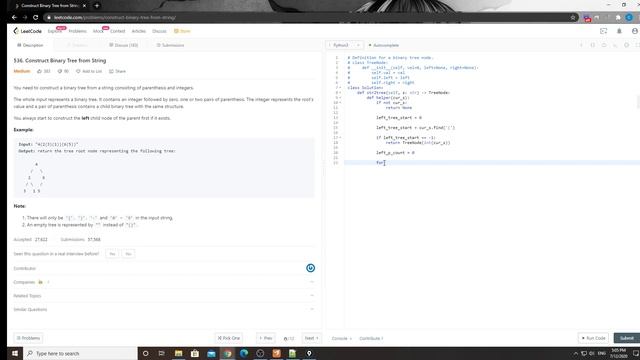The width and height of the screenshot is (640, 360).
Task: Click browser reload button
Action: point(36,18)
